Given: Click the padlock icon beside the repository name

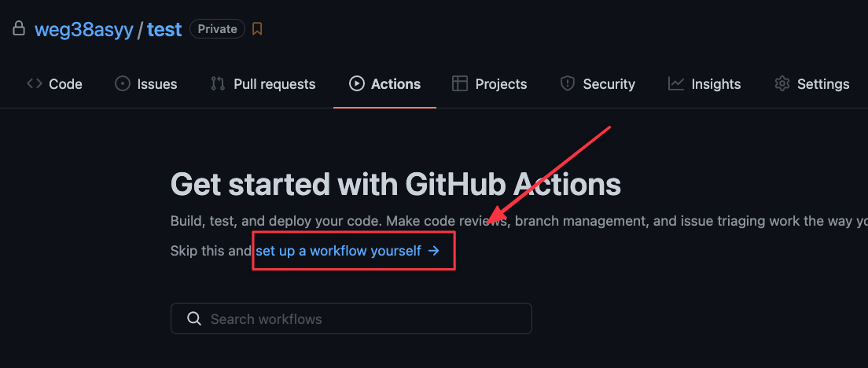Looking at the screenshot, I should tap(19, 28).
